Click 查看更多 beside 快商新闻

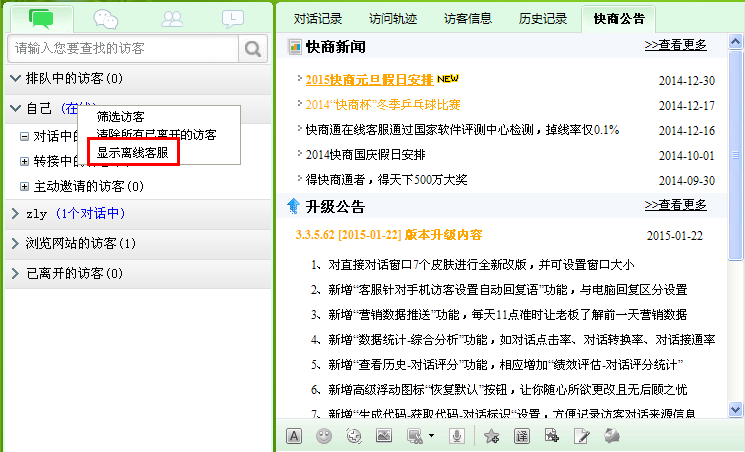(x=675, y=45)
